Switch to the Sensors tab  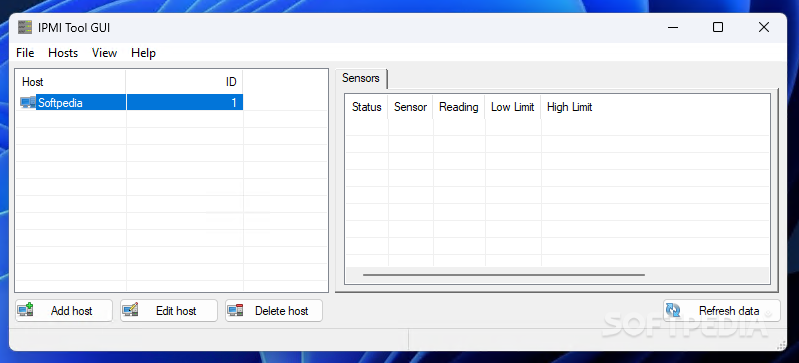[x=361, y=79]
